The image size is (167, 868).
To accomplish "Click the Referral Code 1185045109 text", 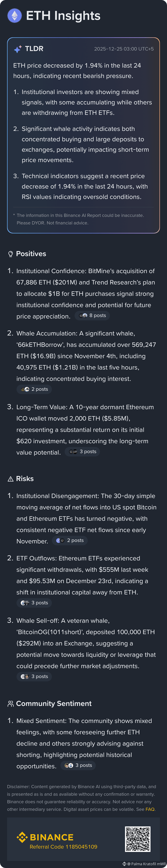I will point(63,846).
